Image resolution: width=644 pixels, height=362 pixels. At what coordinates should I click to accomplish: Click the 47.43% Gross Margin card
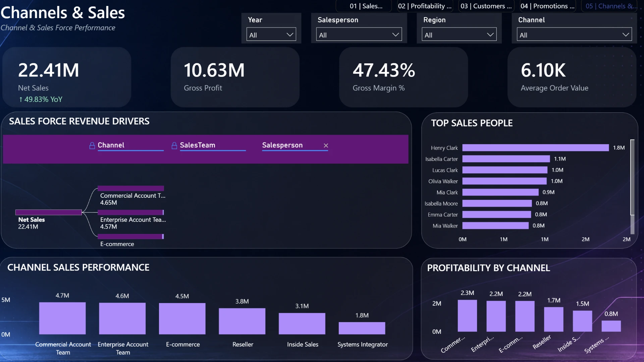coord(404,77)
